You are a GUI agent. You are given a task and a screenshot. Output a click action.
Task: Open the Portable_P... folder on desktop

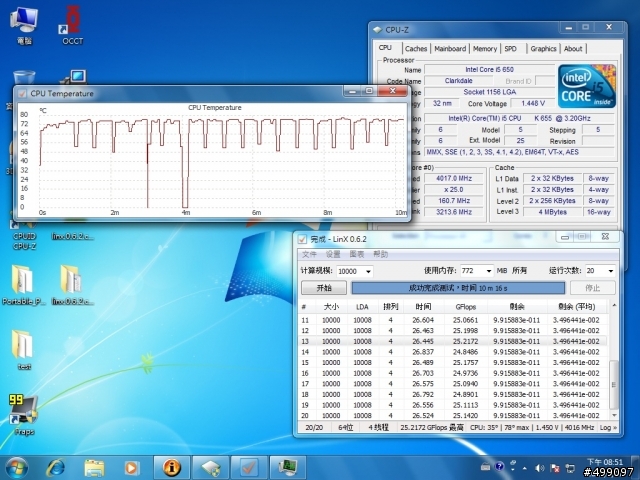pyautogui.click(x=23, y=285)
